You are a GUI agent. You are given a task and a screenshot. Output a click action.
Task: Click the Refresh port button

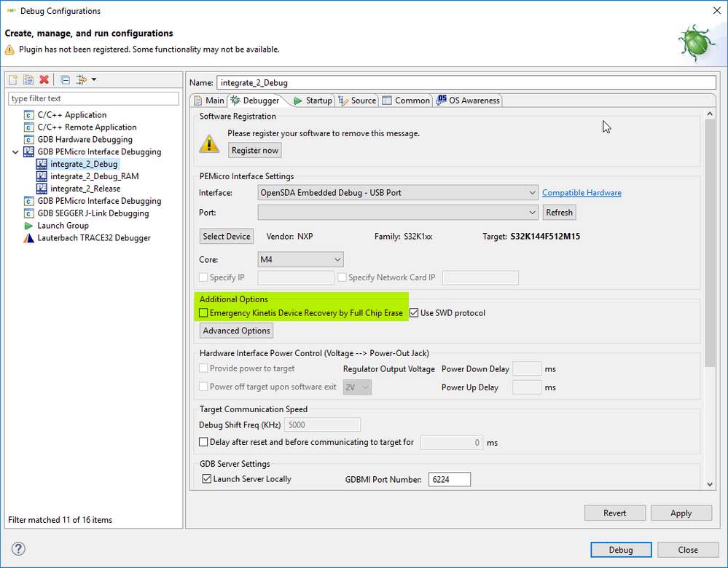coord(560,213)
